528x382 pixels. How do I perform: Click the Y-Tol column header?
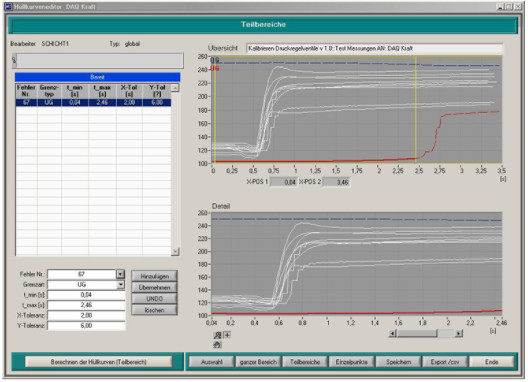point(157,91)
